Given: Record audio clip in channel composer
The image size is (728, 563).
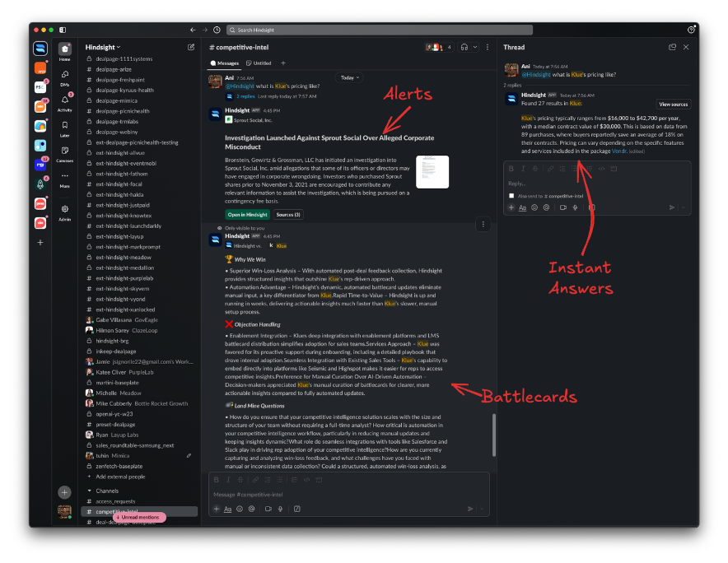Looking at the screenshot, I should [281, 509].
